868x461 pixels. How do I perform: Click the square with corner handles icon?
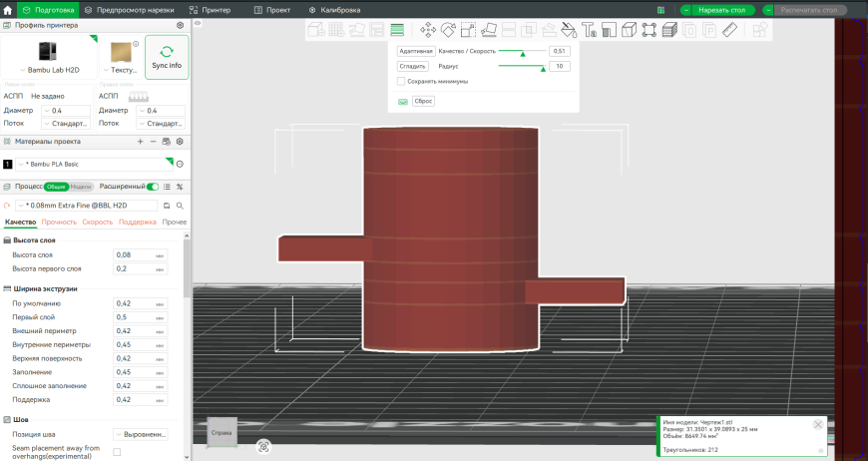point(650,29)
